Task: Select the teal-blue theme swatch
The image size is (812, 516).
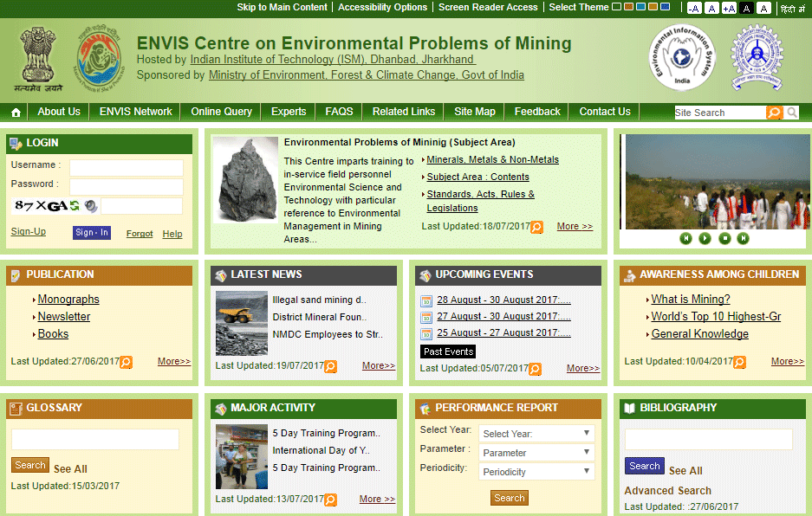Action: 640,7
